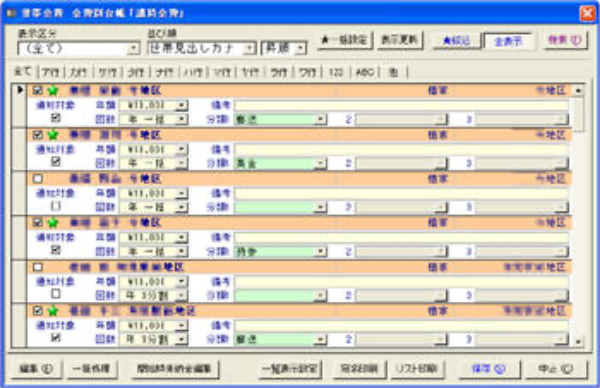Screen dimensions: 600x388
Task: Click the 宛名印刷 button
Action: click(x=359, y=369)
